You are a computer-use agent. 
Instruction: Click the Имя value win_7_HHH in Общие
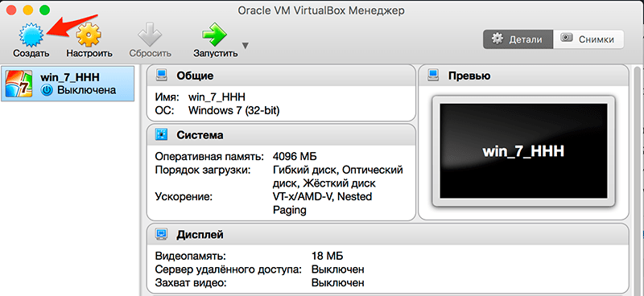(217, 97)
